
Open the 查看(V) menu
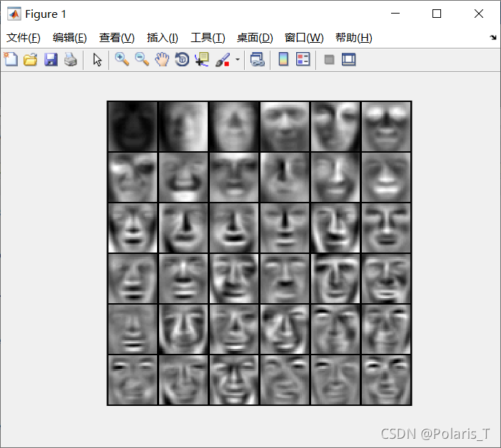click(116, 38)
